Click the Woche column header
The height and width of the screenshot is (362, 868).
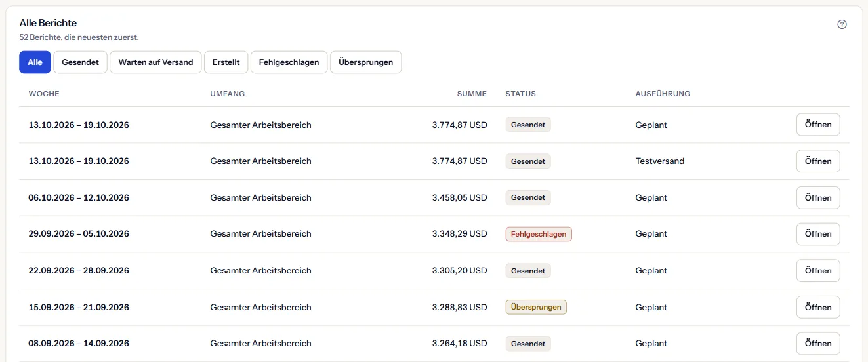[44, 94]
